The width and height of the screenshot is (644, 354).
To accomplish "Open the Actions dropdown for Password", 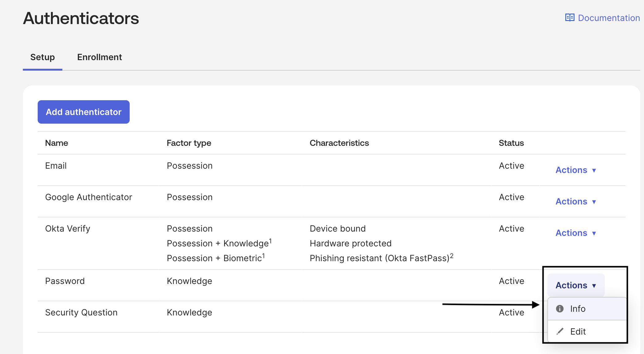I will pyautogui.click(x=575, y=285).
